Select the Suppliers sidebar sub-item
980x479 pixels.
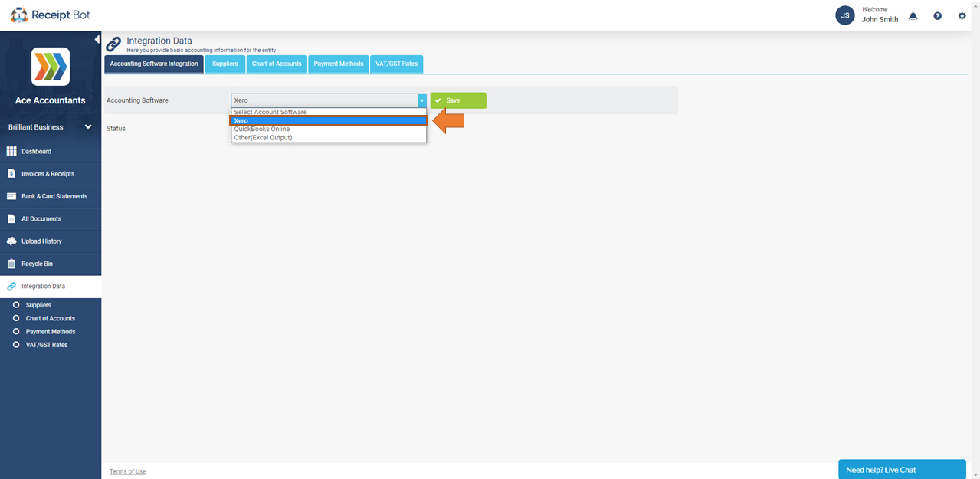click(38, 305)
